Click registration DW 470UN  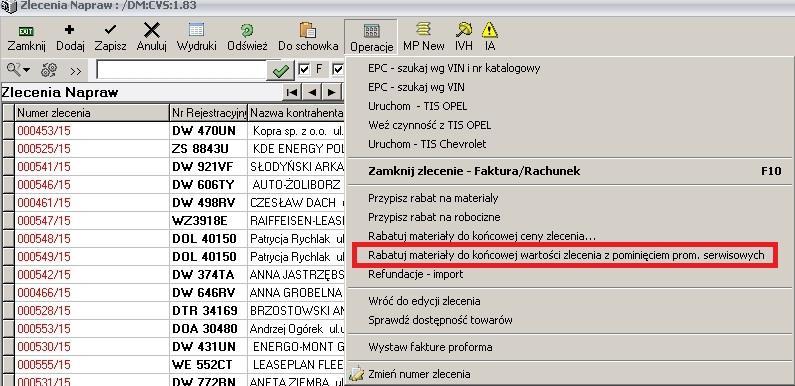coord(204,131)
